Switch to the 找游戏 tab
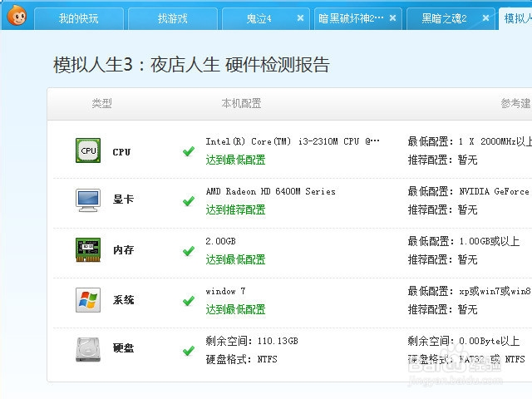The width and height of the screenshot is (532, 399). 173,18
